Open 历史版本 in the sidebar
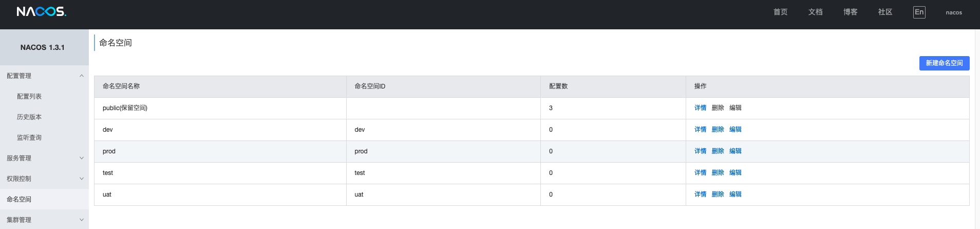This screenshot has height=229, width=980. pos(29,117)
